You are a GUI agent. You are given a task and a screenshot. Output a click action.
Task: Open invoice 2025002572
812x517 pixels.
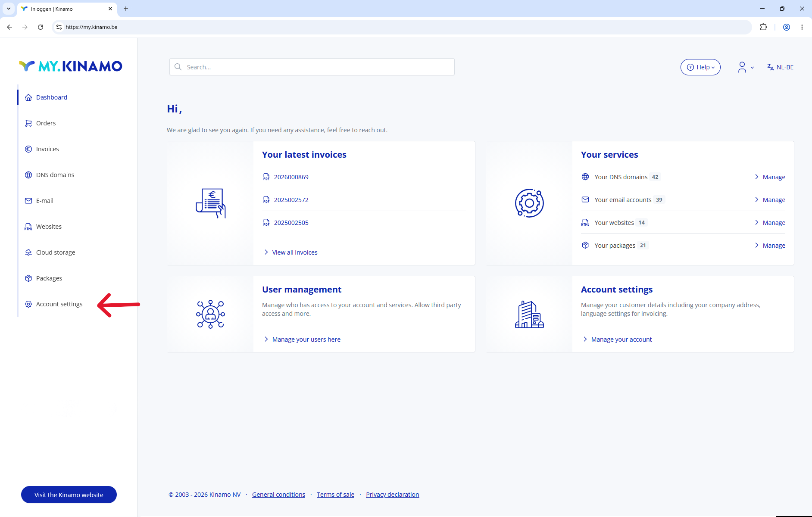click(291, 200)
